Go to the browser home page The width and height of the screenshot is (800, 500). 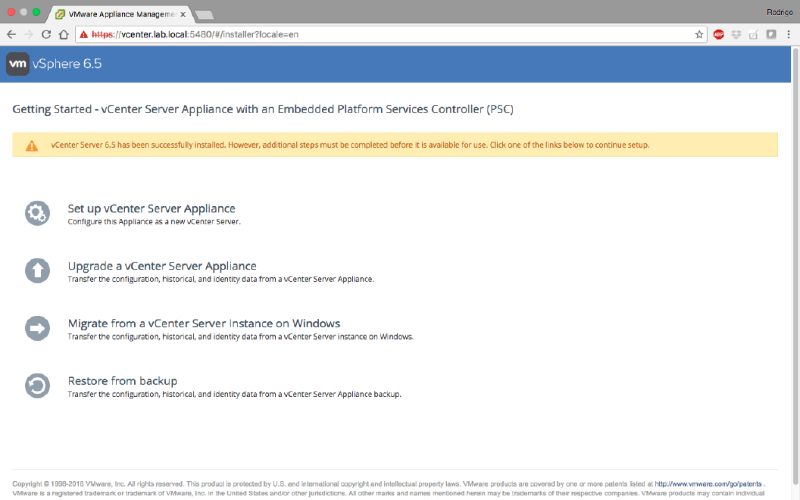(x=64, y=34)
